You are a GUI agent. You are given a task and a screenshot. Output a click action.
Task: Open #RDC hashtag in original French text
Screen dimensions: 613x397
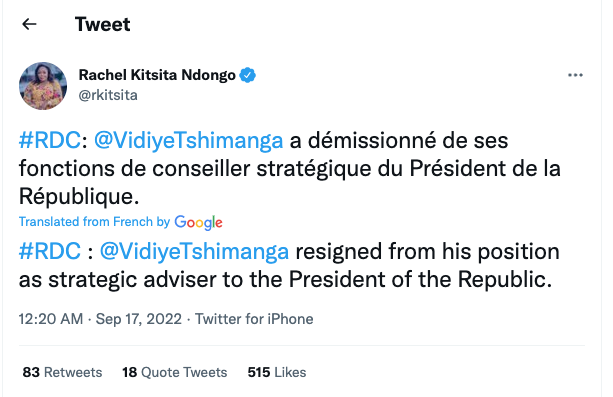click(x=50, y=140)
